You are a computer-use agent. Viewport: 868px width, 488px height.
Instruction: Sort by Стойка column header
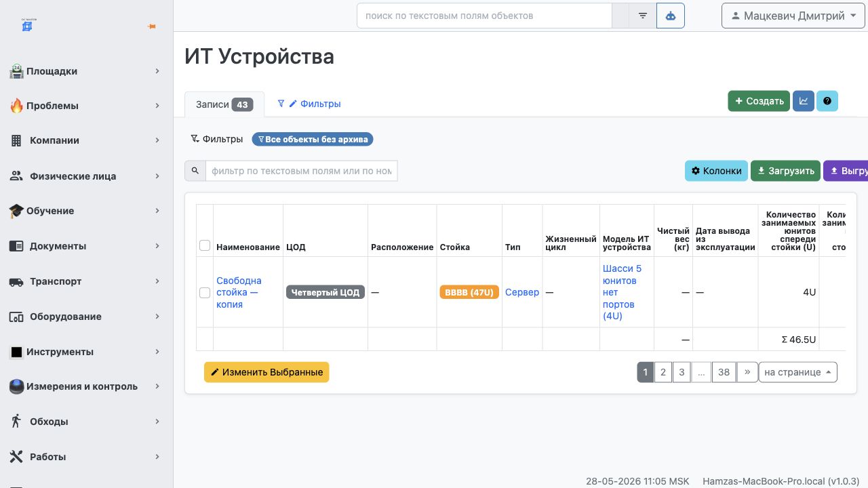(x=455, y=247)
